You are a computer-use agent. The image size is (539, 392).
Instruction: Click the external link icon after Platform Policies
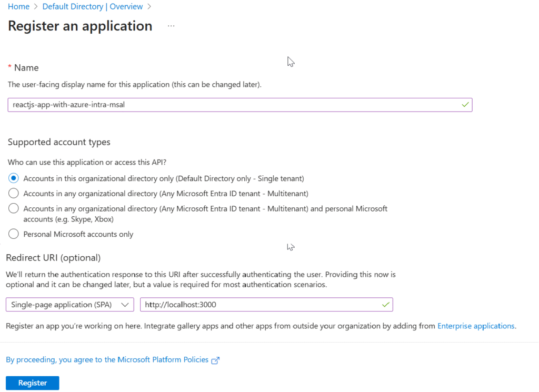pyautogui.click(x=215, y=360)
